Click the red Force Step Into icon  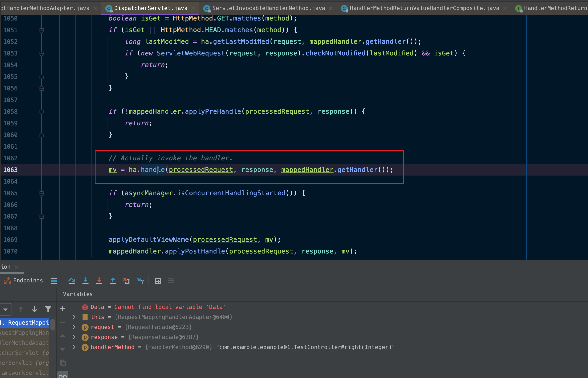pos(99,281)
